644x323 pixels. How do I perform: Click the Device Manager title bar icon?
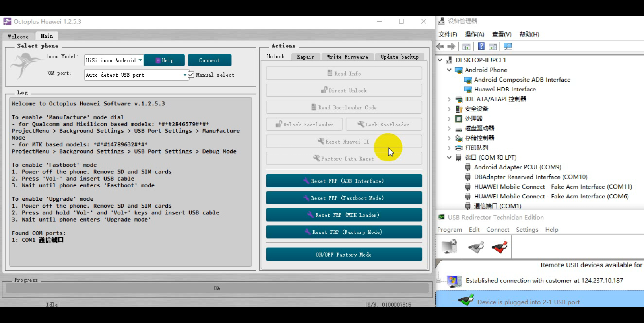point(441,21)
